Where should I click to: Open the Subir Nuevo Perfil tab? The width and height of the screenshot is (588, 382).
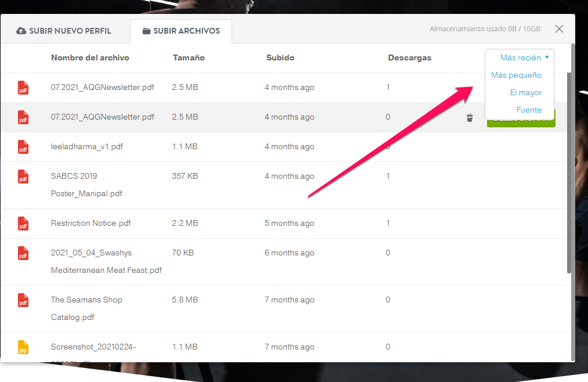coord(64,31)
